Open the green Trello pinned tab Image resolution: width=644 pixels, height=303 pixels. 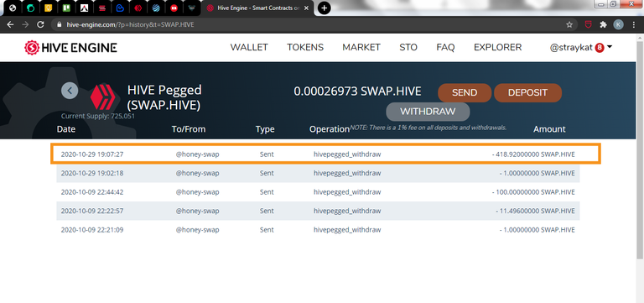pos(65,8)
